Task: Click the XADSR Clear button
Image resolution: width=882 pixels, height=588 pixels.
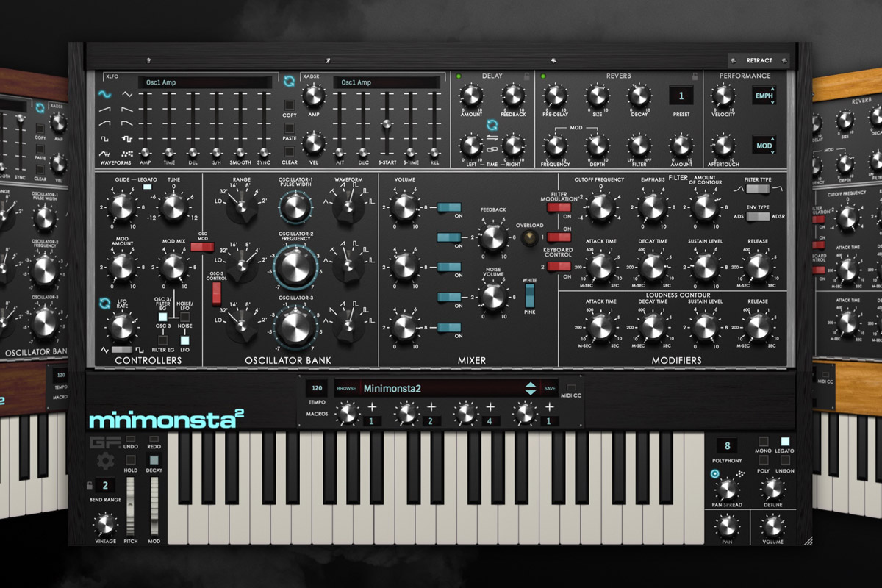Action: [290, 151]
